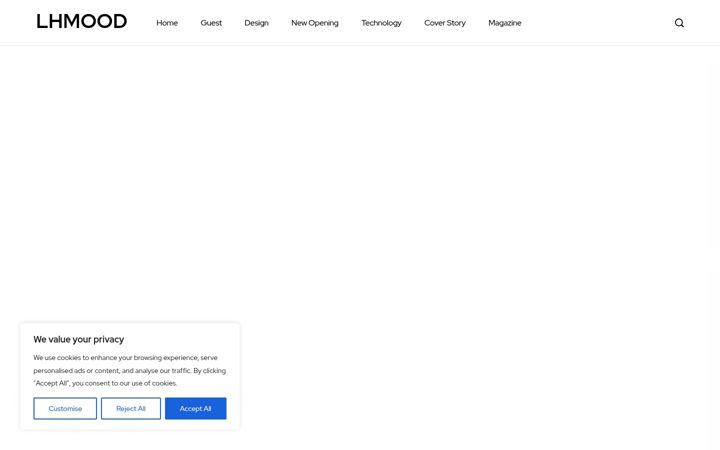The height and width of the screenshot is (450, 720).
Task: Reject All cookies
Action: click(131, 408)
